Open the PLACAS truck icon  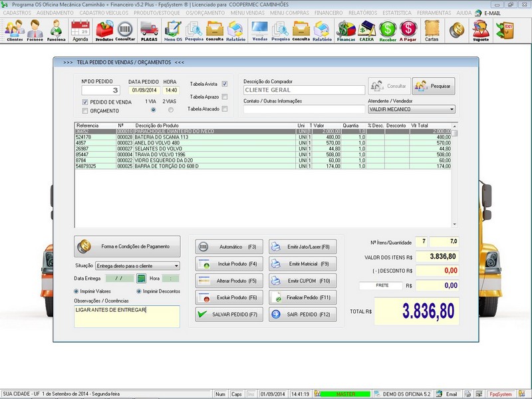coord(149,30)
